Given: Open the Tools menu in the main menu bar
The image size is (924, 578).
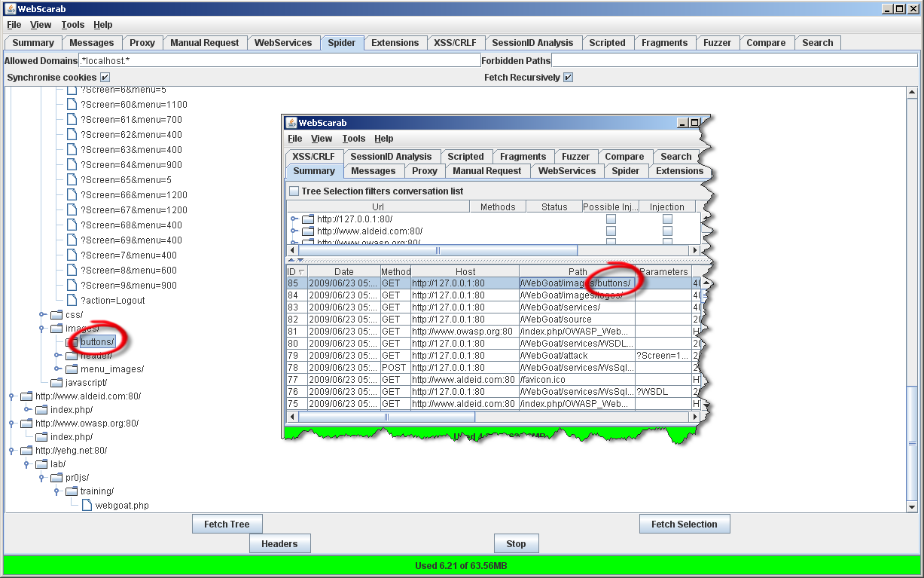Looking at the screenshot, I should [73, 25].
